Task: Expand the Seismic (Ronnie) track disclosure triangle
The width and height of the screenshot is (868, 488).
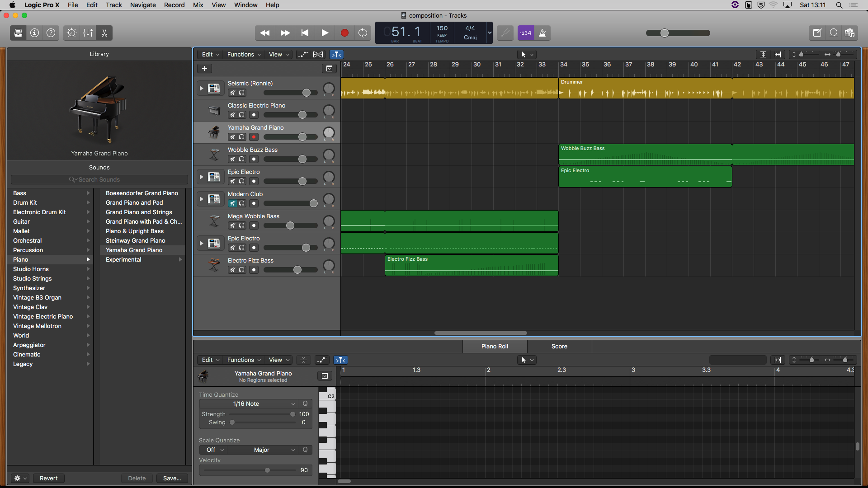Action: tap(201, 89)
